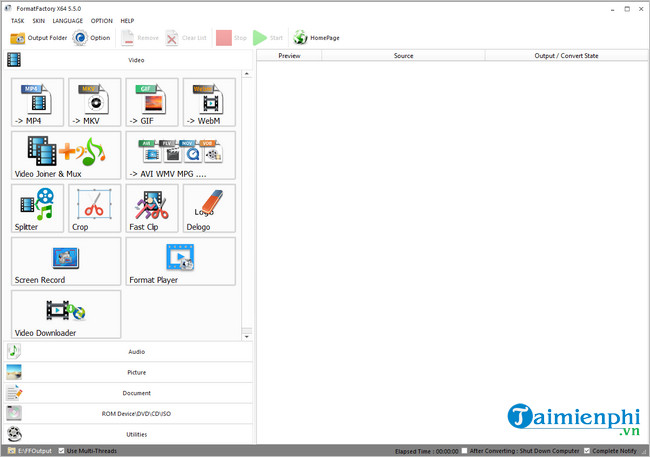Toggle Complete Notify checkbox

[x=587, y=450]
